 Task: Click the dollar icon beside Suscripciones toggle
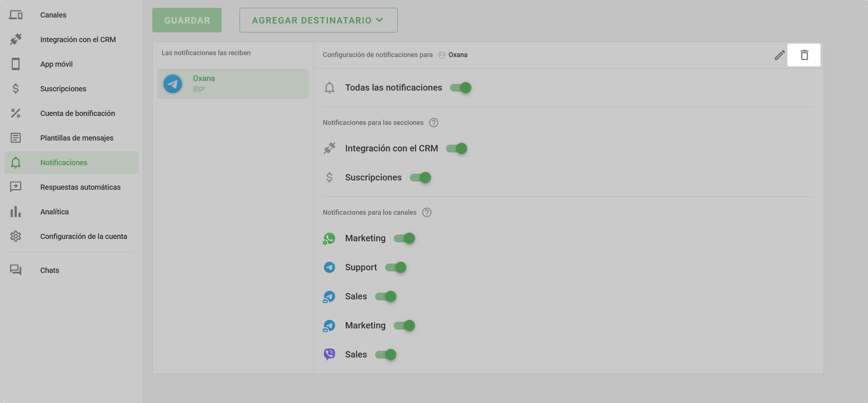click(330, 177)
